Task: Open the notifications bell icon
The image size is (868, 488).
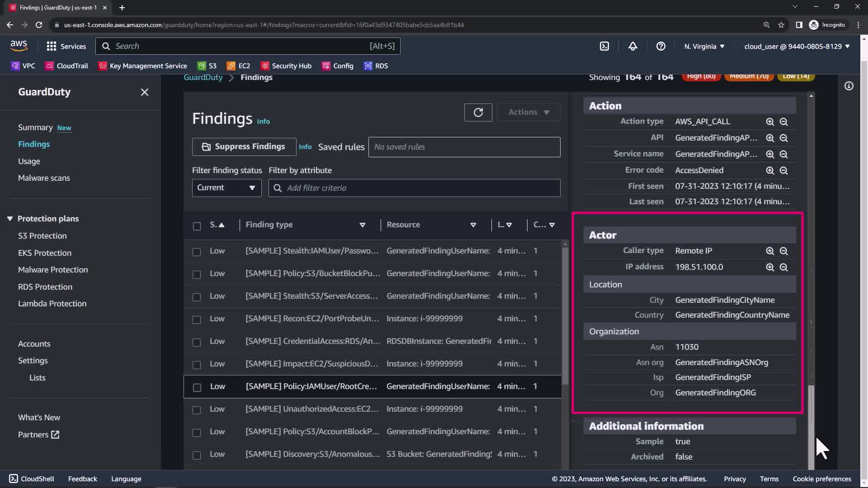Action: [x=632, y=46]
